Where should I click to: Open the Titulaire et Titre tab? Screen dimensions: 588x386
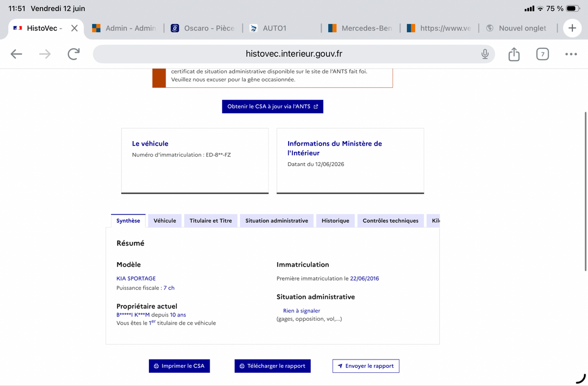(x=211, y=221)
